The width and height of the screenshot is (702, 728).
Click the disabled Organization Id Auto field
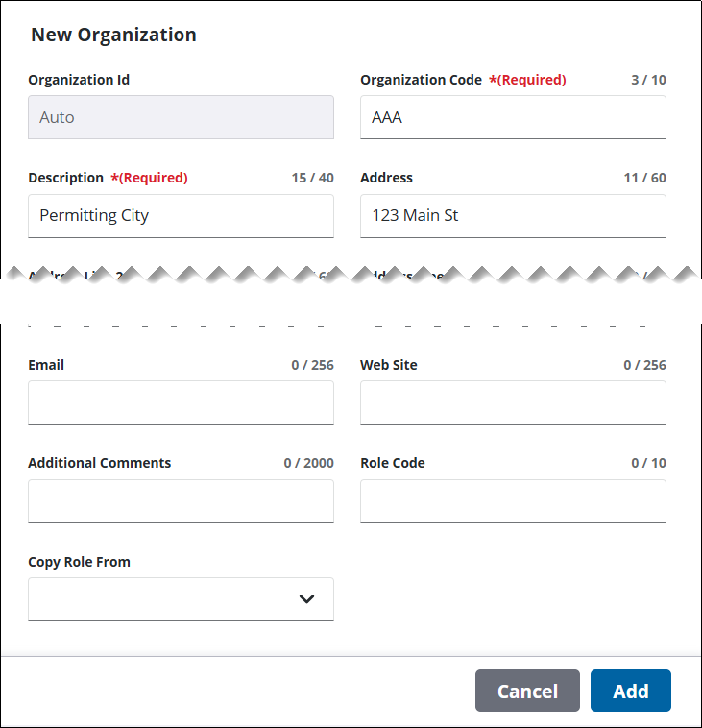(181, 117)
